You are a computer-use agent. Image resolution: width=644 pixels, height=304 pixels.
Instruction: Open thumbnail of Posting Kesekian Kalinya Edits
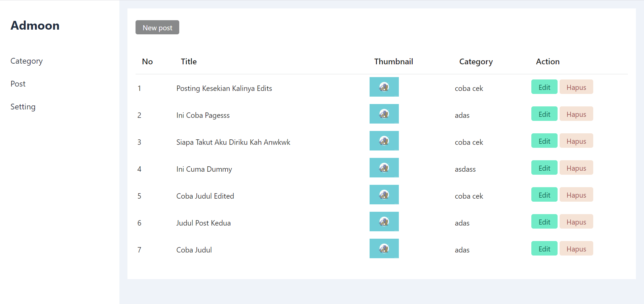(x=384, y=87)
